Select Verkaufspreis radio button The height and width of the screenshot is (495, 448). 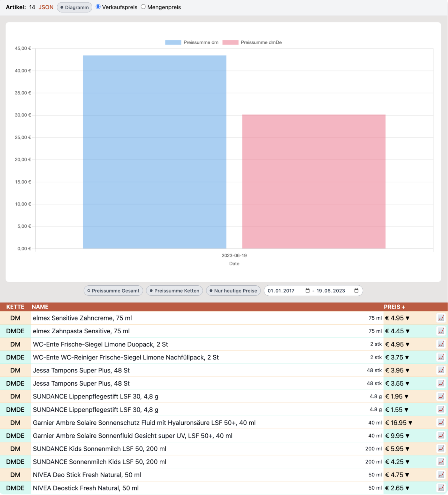98,7
